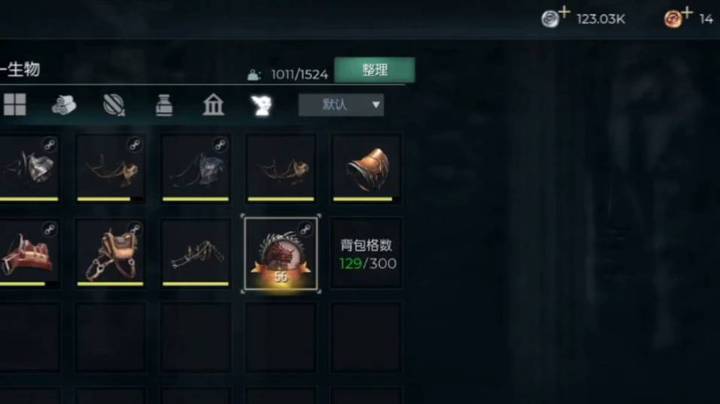720x404 pixels.
Task: Click the empty slot below badge item
Action: point(281,337)
